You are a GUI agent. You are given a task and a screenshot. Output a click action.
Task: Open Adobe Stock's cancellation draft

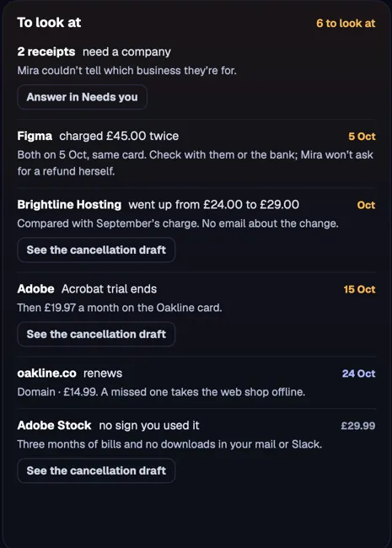point(96,470)
